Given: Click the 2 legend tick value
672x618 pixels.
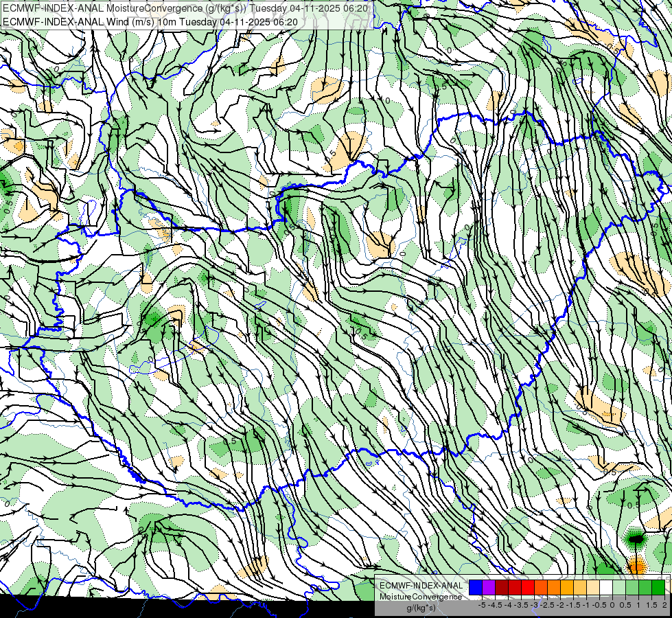Looking at the screenshot, I should point(664,605).
